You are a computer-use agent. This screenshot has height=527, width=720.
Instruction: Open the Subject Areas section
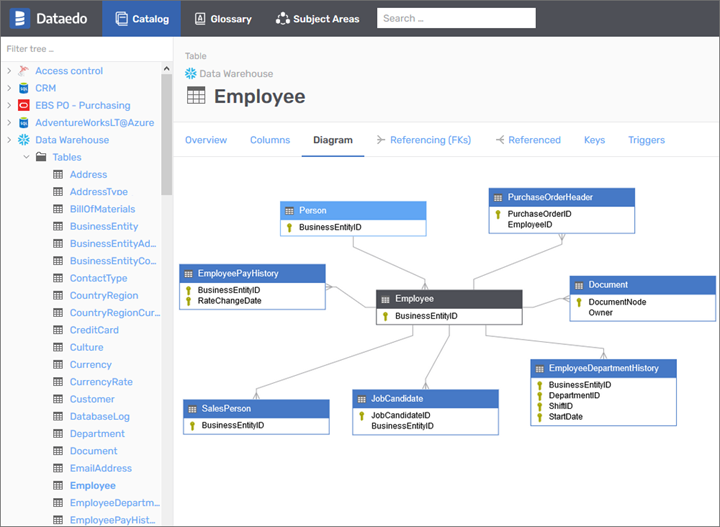[x=317, y=18]
